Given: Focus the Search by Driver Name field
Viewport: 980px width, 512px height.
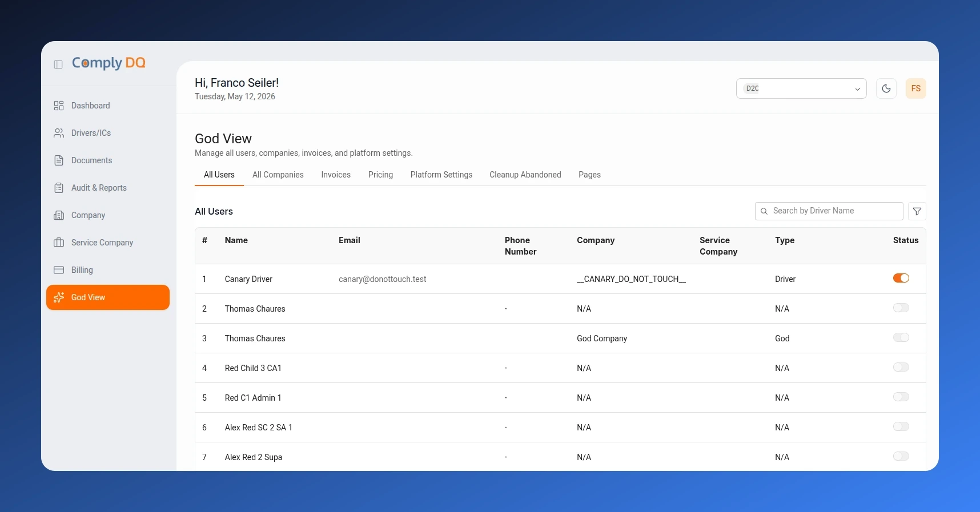Looking at the screenshot, I should pos(829,211).
